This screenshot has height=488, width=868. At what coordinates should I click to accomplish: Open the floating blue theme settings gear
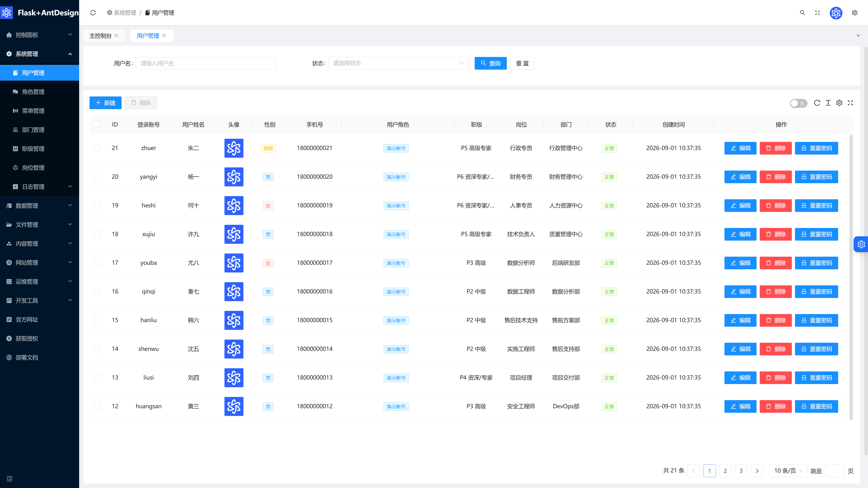pos(861,244)
